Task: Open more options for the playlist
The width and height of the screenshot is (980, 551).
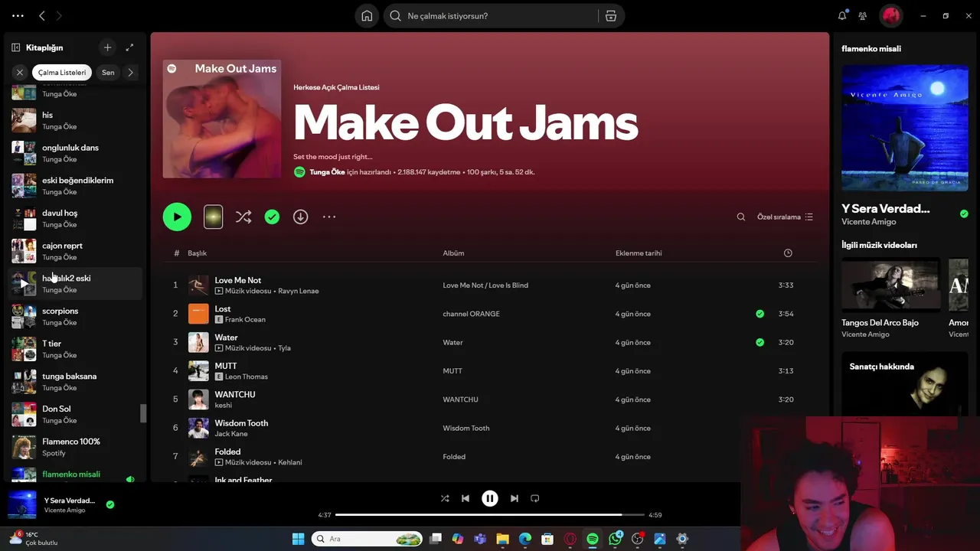Action: (x=329, y=217)
